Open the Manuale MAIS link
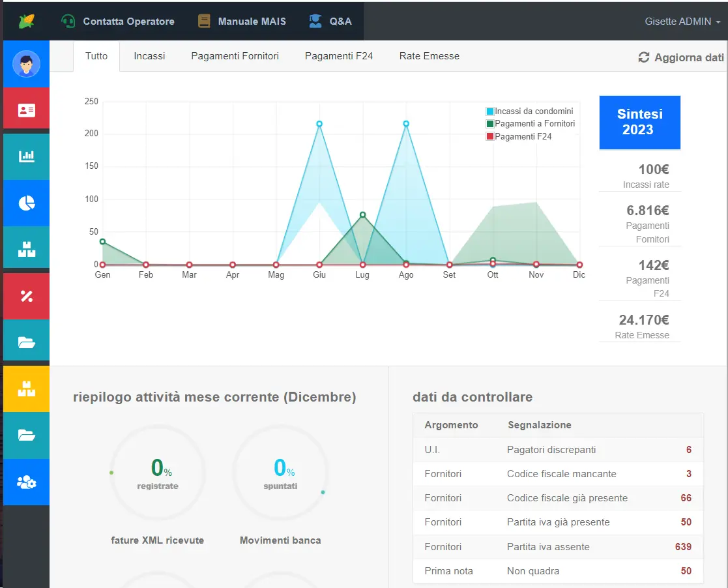This screenshot has height=588, width=728. pos(252,22)
